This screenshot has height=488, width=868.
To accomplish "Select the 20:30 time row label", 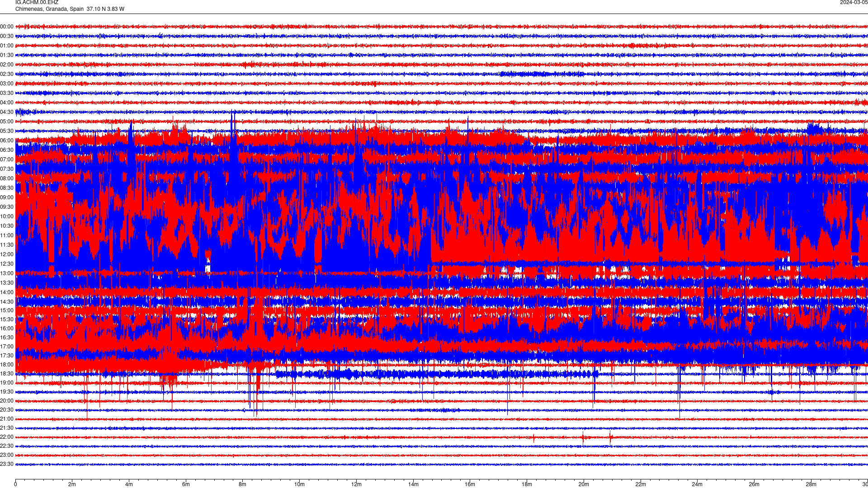I will pos(7,410).
